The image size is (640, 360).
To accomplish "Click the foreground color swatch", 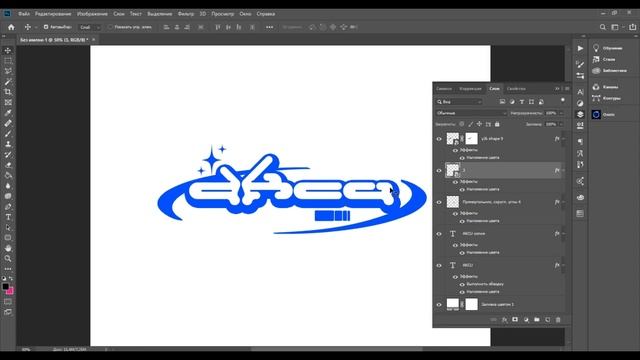I will 5,287.
